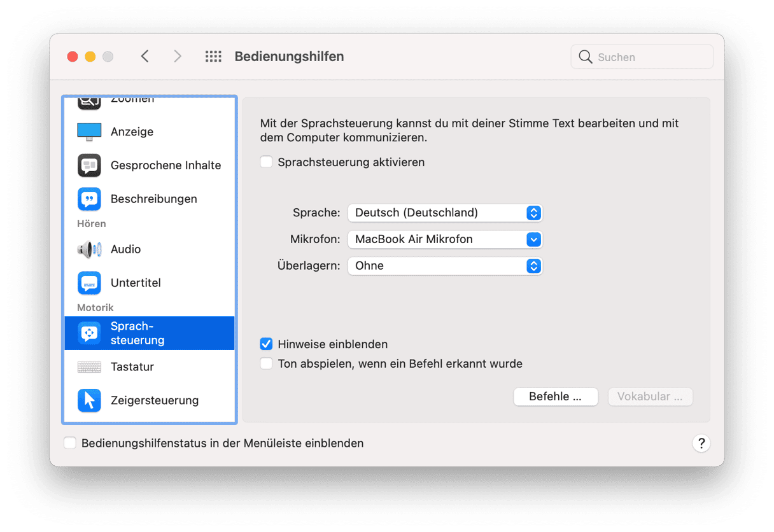Enable the Sprachsteuerung aktivieren checkbox
Image resolution: width=774 pixels, height=532 pixels.
coord(266,162)
